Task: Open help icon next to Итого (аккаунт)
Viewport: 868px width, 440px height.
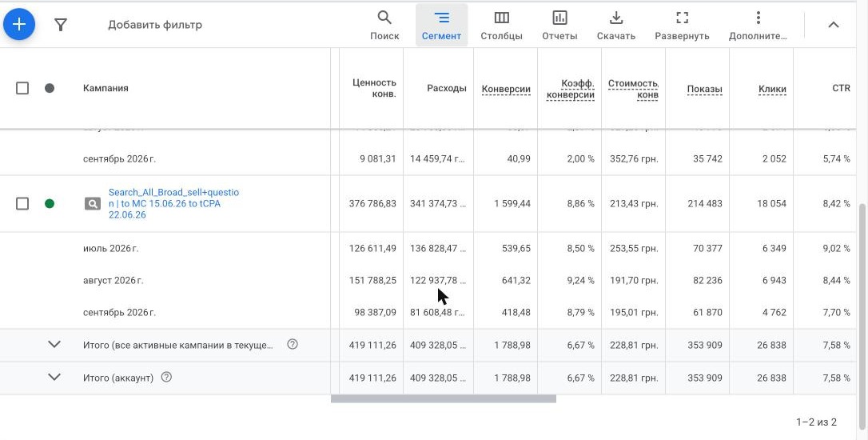Action: point(166,377)
